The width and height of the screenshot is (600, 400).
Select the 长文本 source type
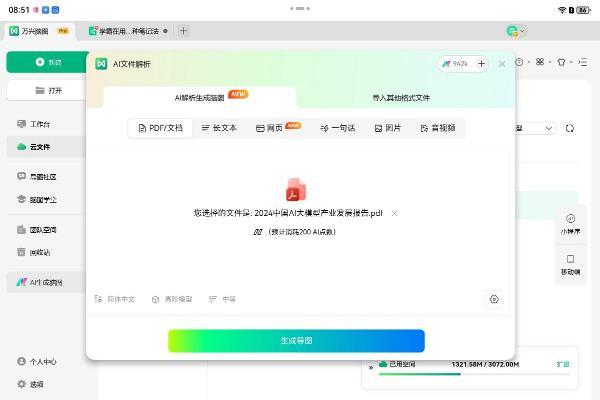219,128
